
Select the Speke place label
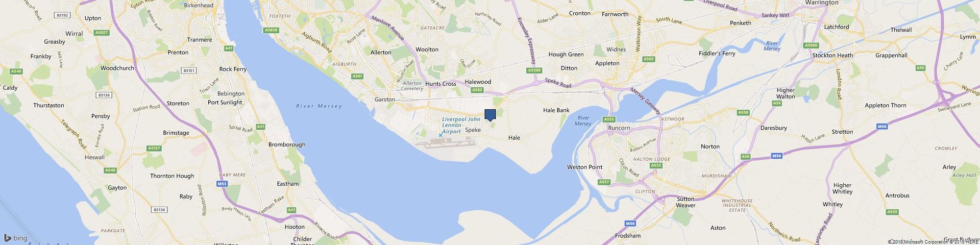point(473,130)
